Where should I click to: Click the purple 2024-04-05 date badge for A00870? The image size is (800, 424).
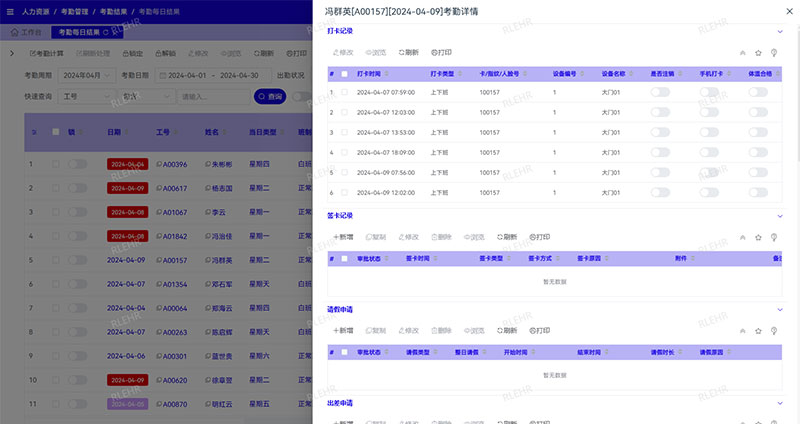tap(128, 404)
